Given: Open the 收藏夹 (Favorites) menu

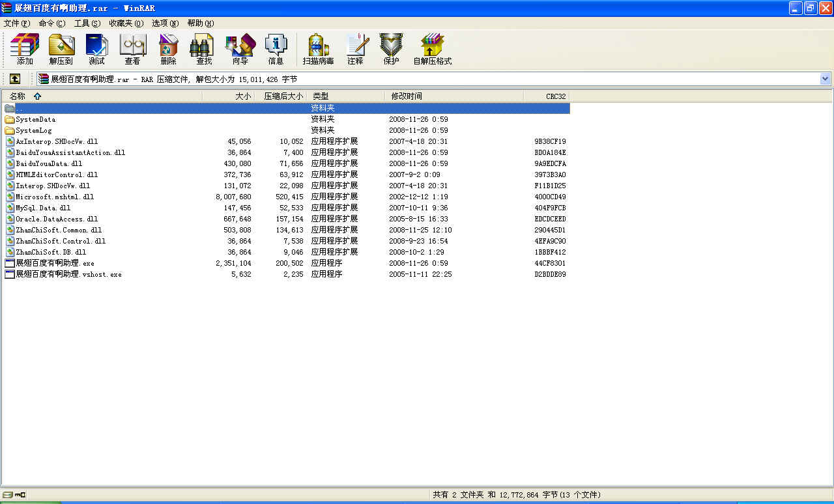Looking at the screenshot, I should 126,23.
